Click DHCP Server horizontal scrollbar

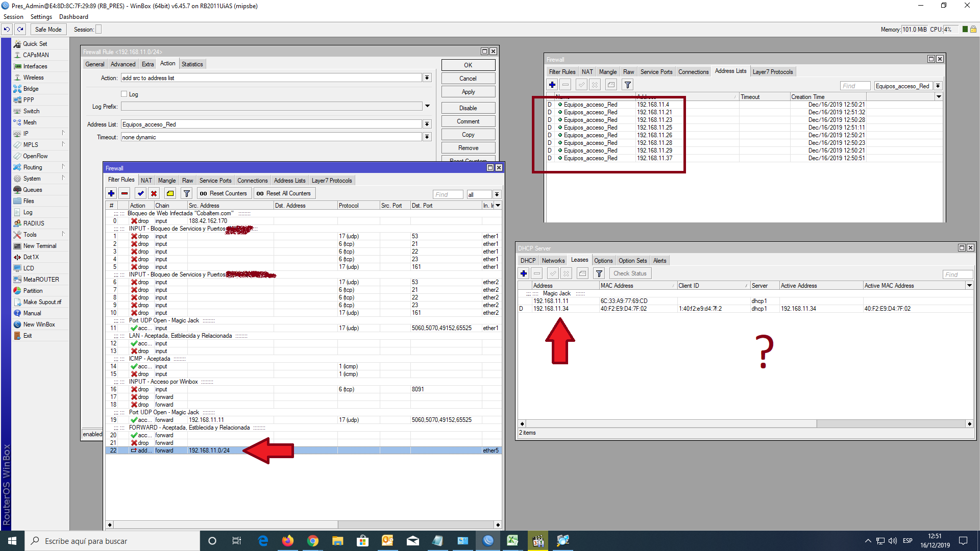(671, 424)
